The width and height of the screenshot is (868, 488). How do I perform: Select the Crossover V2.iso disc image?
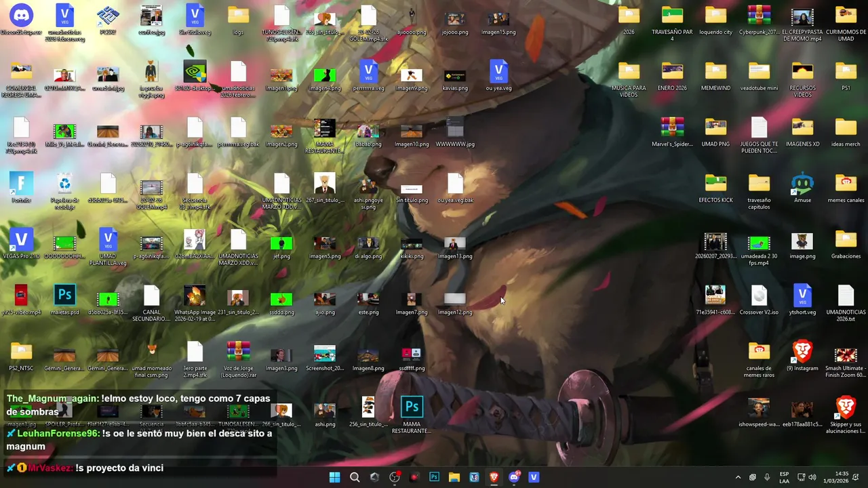[x=759, y=296]
